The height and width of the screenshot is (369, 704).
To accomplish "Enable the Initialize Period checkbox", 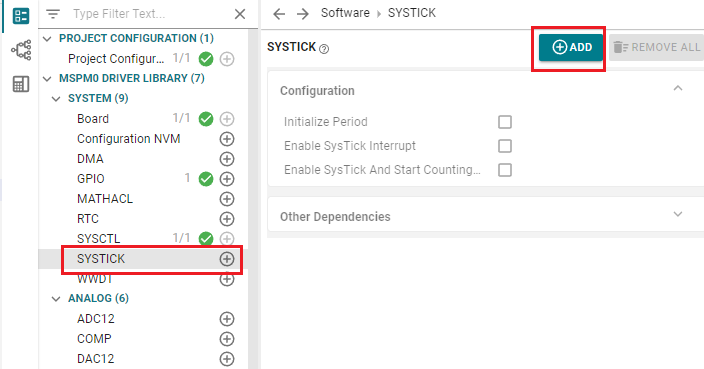I will (505, 122).
